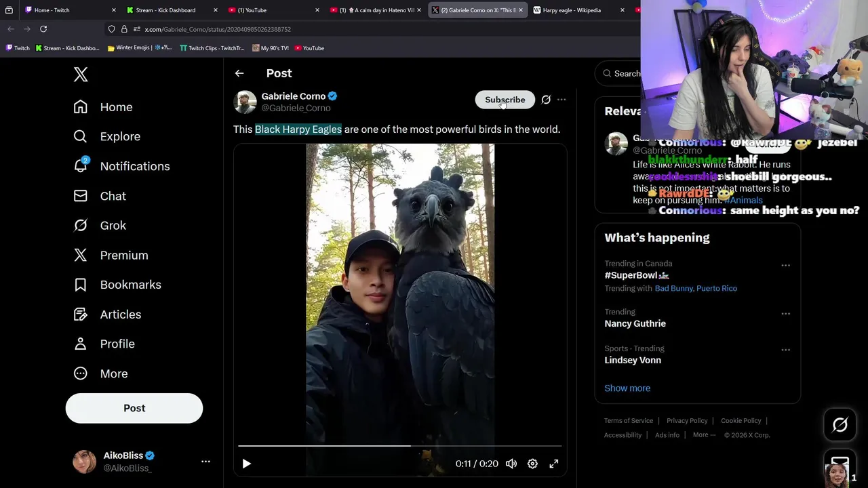The height and width of the screenshot is (488, 868).
Task: Open the More menu in the sidebar
Action: tap(100, 373)
